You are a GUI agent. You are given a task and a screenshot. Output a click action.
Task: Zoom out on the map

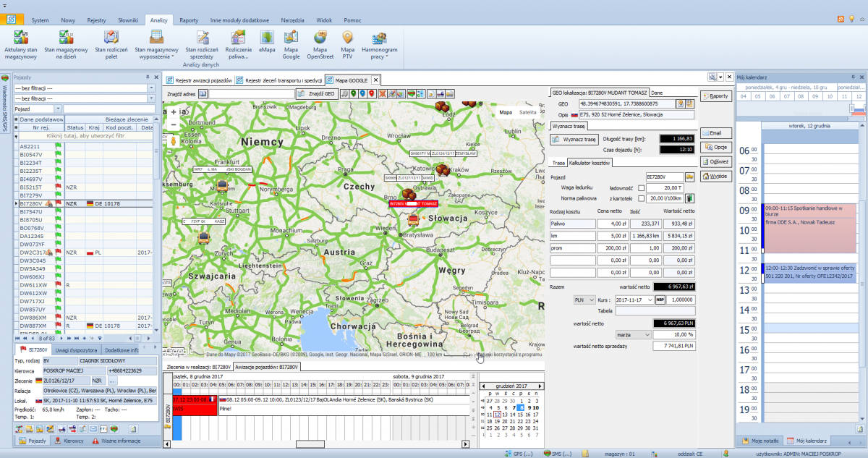click(173, 125)
